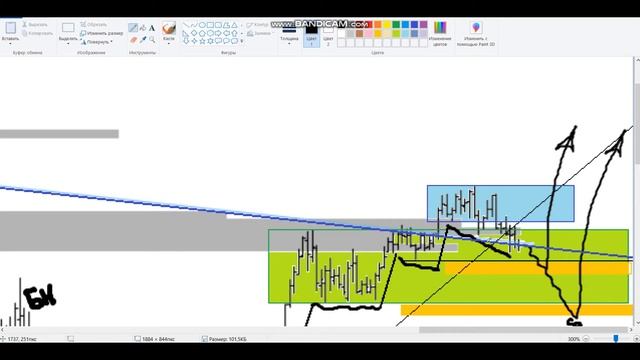Choose the Hexagon shape
Viewport: 640px width, 360px height.
click(210, 33)
